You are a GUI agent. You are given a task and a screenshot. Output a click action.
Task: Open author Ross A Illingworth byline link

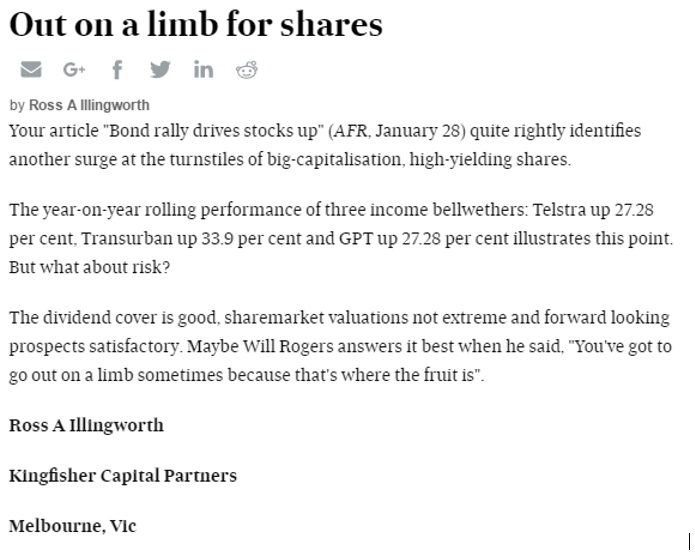pos(89,105)
